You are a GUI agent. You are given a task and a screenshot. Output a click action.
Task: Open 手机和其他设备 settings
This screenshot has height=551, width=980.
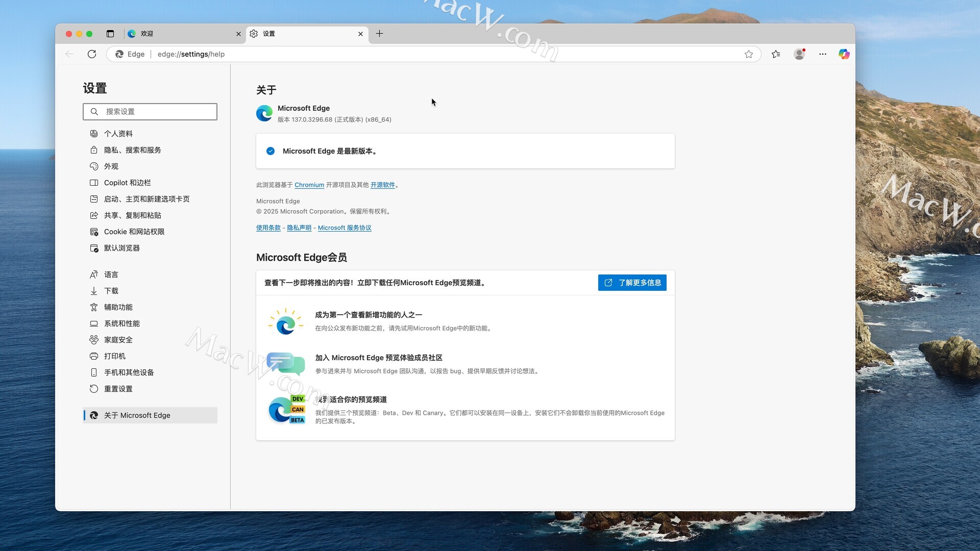(x=150, y=372)
